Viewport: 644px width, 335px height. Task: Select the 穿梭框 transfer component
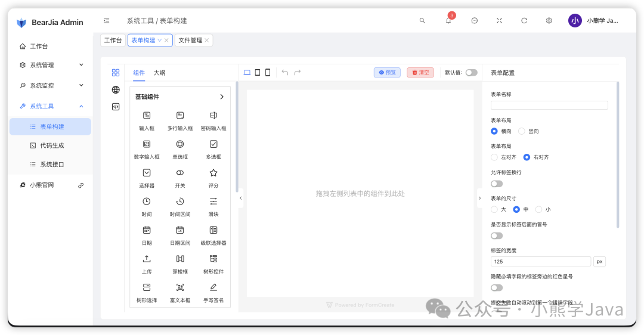pyautogui.click(x=180, y=265)
